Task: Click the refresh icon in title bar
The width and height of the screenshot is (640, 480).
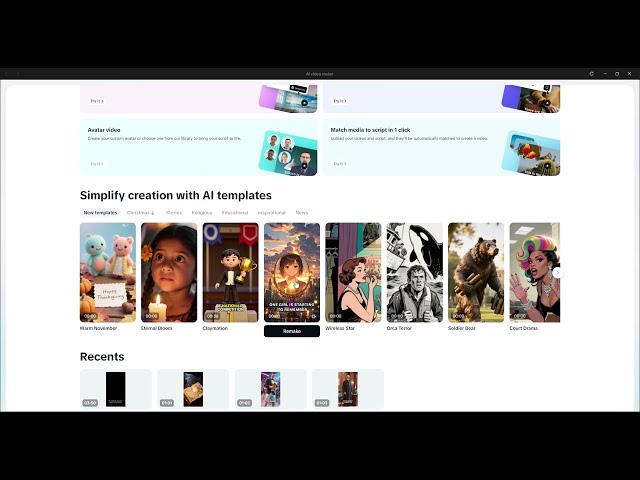Action: [591, 74]
